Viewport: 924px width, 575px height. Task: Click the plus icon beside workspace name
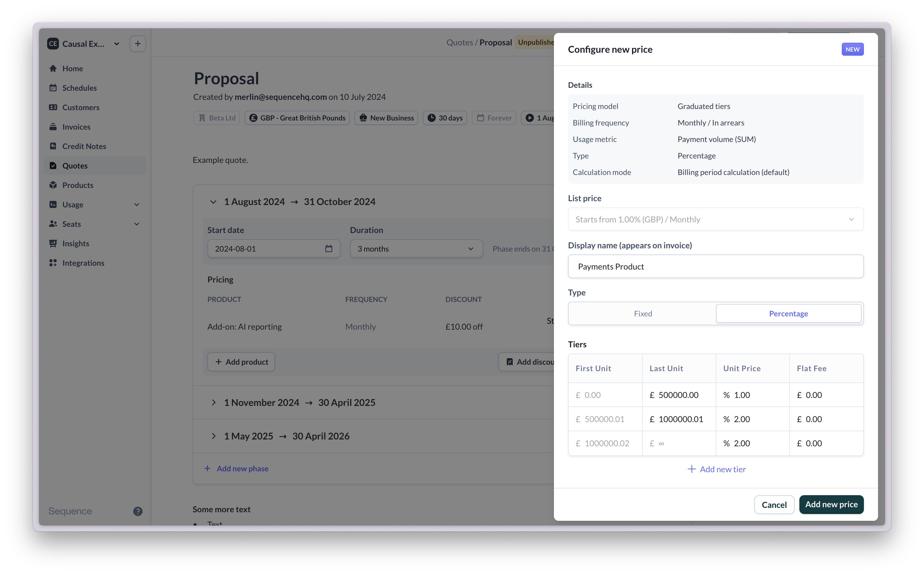click(138, 44)
